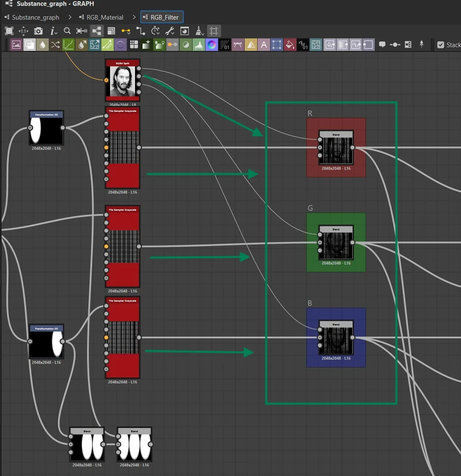Add a Transformation 2D node from toolbar
461x476 pixels.
[277, 45]
